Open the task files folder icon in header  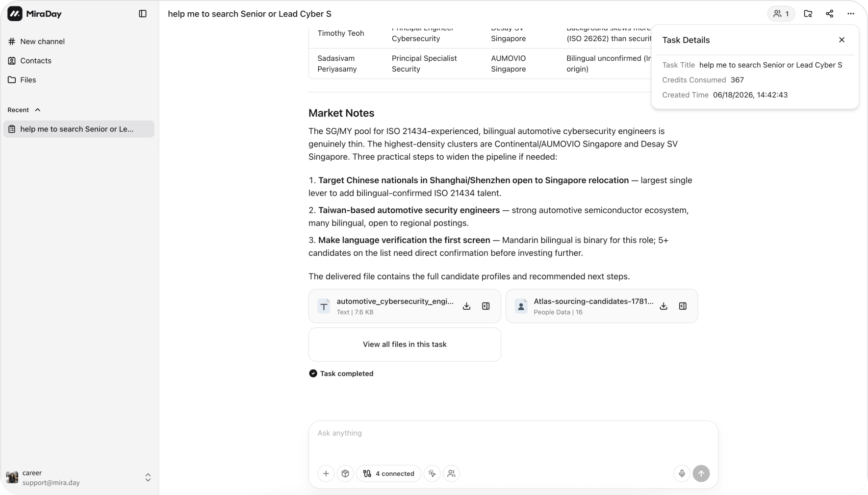808,14
